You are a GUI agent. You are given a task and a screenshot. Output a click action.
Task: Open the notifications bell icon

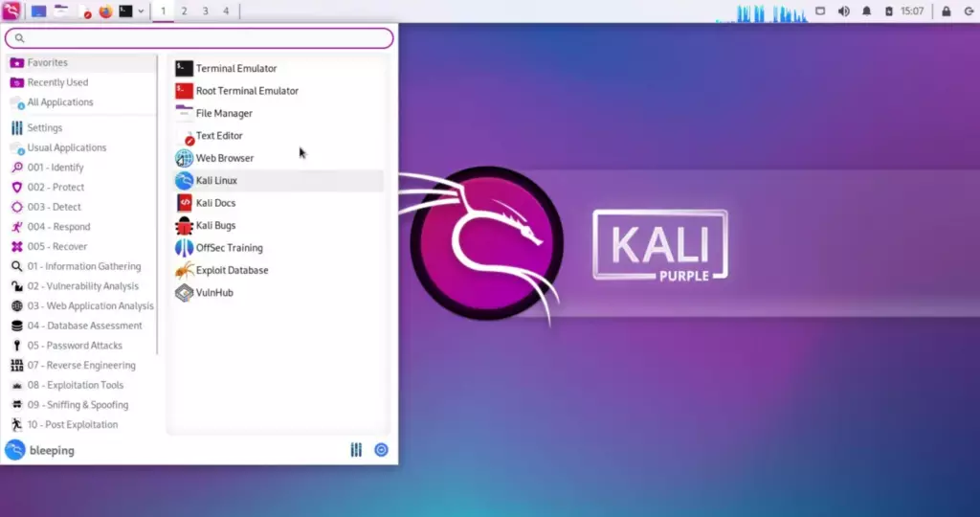tap(867, 11)
